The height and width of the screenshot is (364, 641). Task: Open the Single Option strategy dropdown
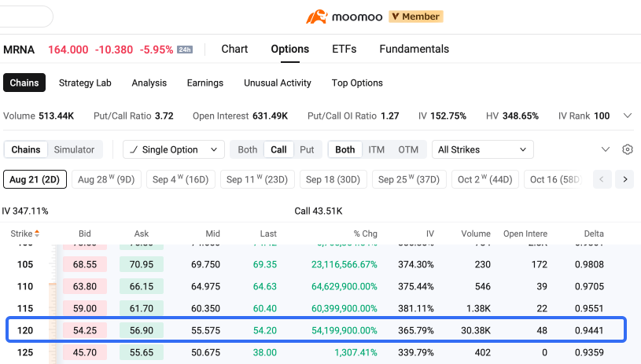[x=174, y=149]
